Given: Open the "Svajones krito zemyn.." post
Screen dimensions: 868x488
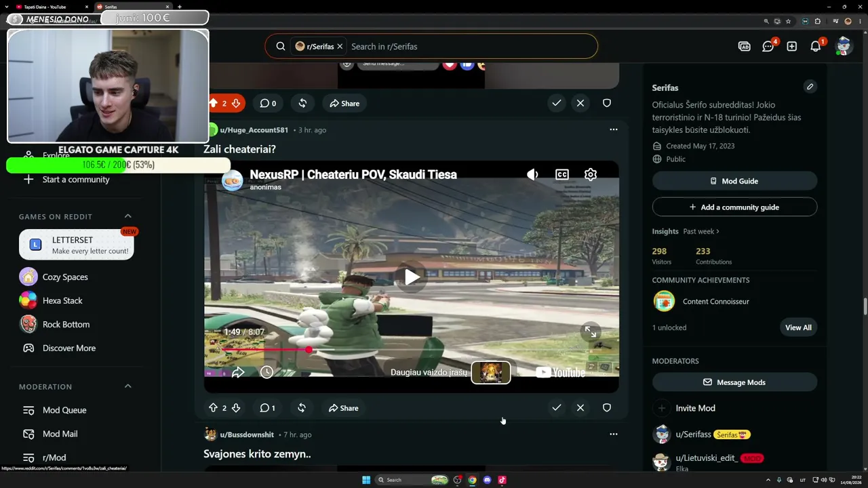Looking at the screenshot, I should point(257,454).
